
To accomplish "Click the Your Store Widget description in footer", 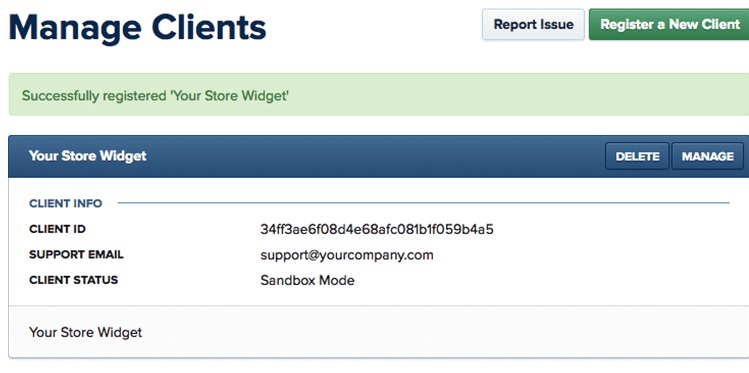I will click(x=86, y=332).
